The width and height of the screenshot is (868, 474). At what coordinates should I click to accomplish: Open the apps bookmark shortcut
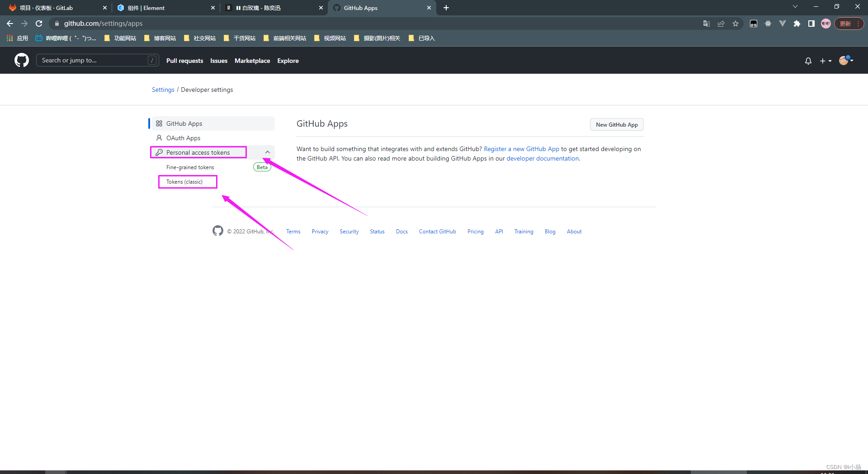click(x=18, y=38)
